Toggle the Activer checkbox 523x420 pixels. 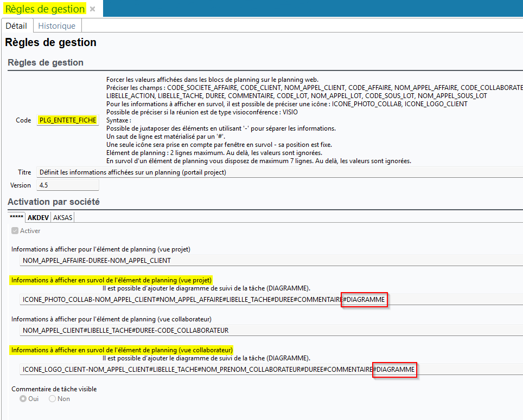pyautogui.click(x=15, y=231)
